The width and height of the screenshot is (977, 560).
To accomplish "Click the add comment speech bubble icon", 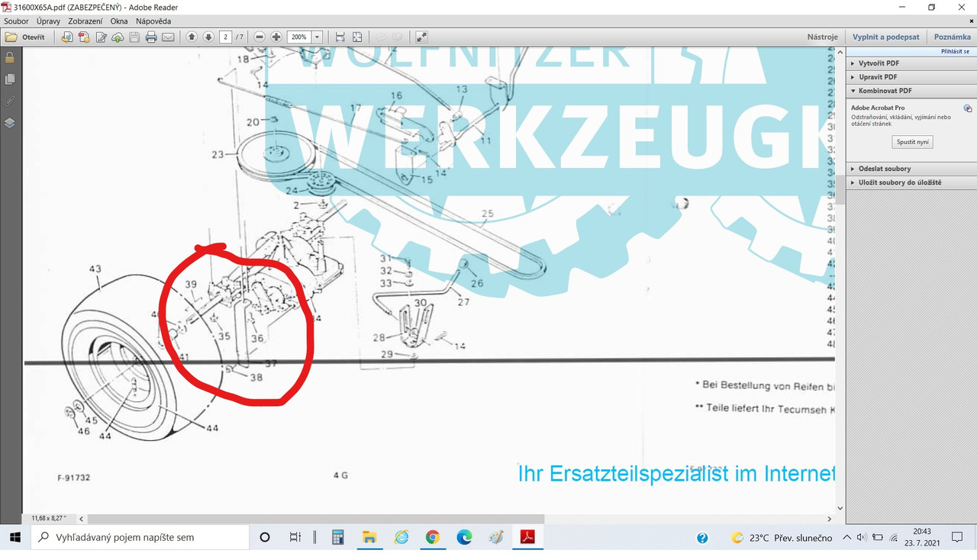I will 380,37.
